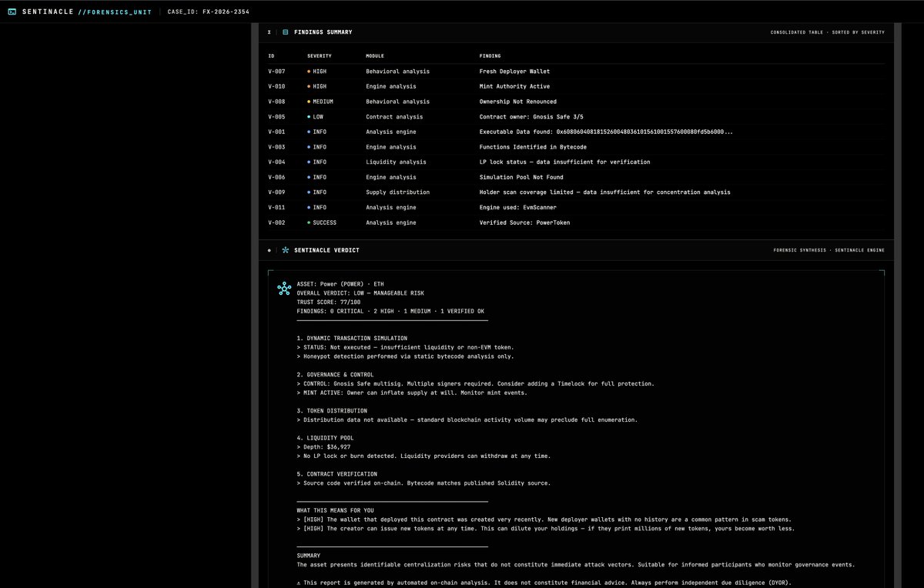Screen dimensions: 924x588
Task: Click '3. TOKEN DISTRIBUTION' heading
Action: [332, 411]
